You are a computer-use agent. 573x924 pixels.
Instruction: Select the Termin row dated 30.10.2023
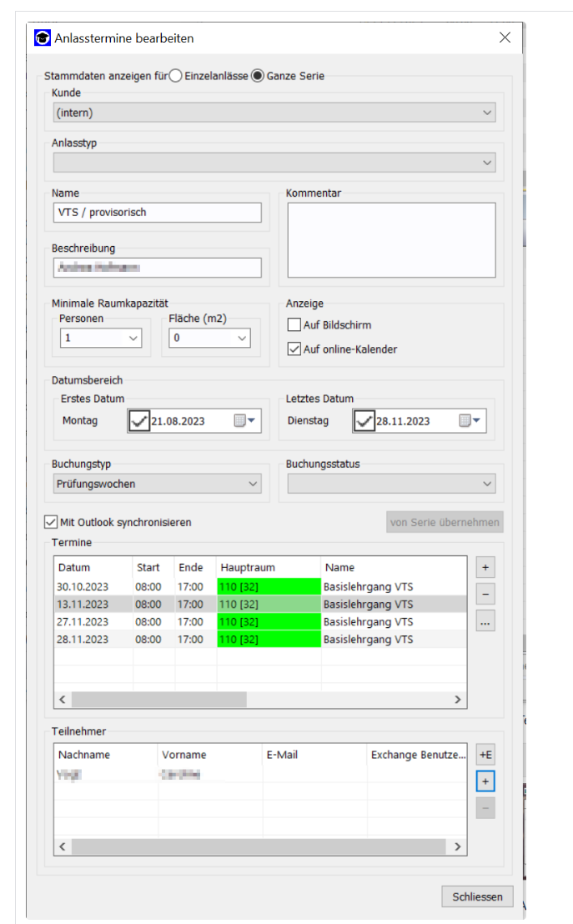tap(260, 587)
